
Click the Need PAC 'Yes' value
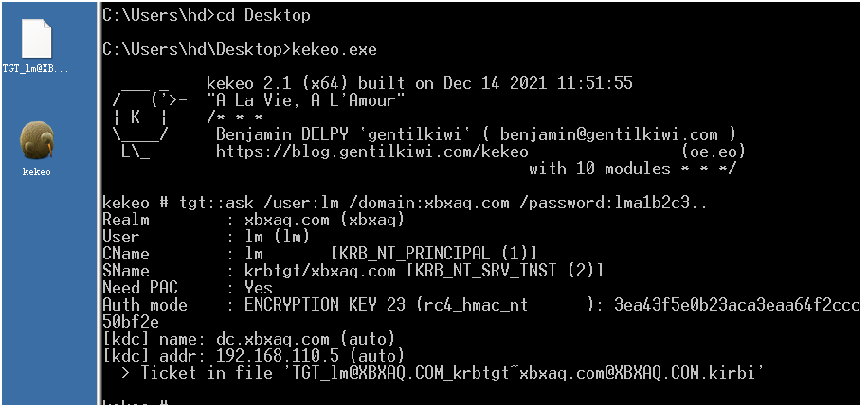click(259, 288)
